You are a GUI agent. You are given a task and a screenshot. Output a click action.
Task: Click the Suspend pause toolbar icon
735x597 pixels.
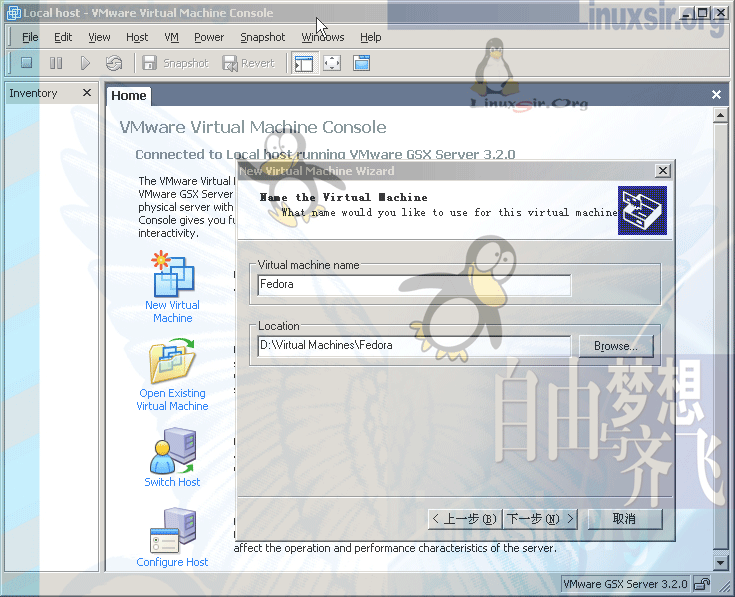coord(56,63)
